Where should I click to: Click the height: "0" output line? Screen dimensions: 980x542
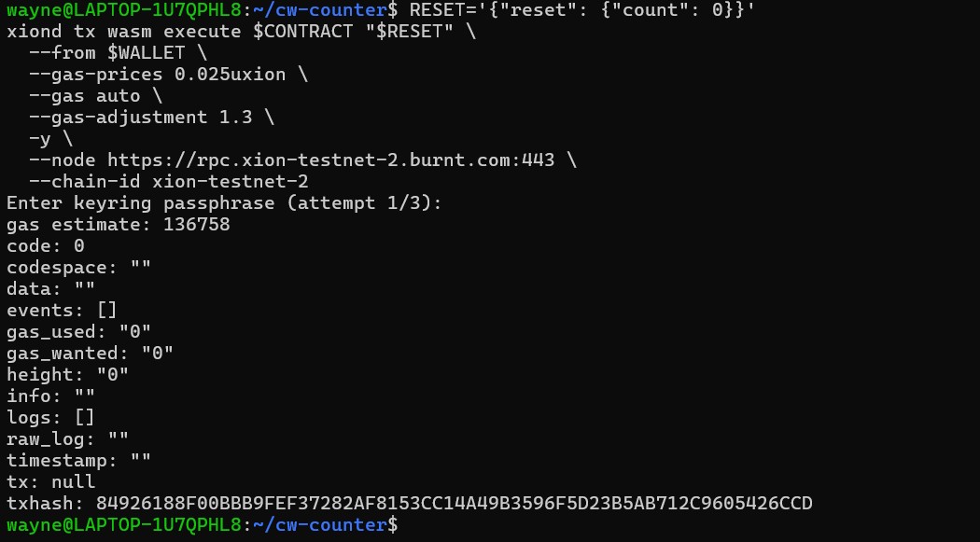[x=67, y=375]
